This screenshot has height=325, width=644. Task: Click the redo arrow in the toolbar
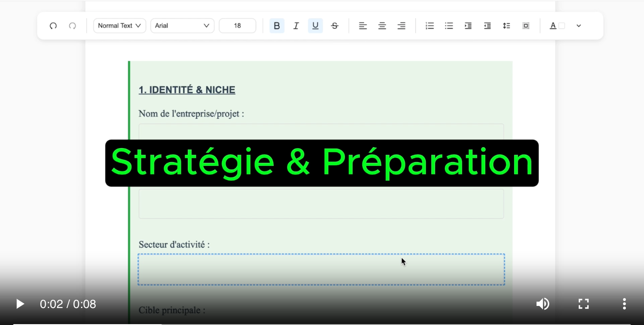(72, 26)
